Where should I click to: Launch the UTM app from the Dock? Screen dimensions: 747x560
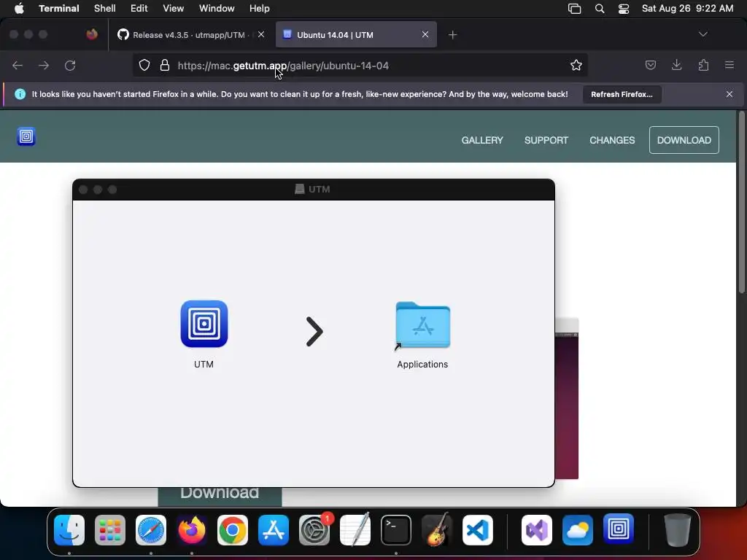619,529
